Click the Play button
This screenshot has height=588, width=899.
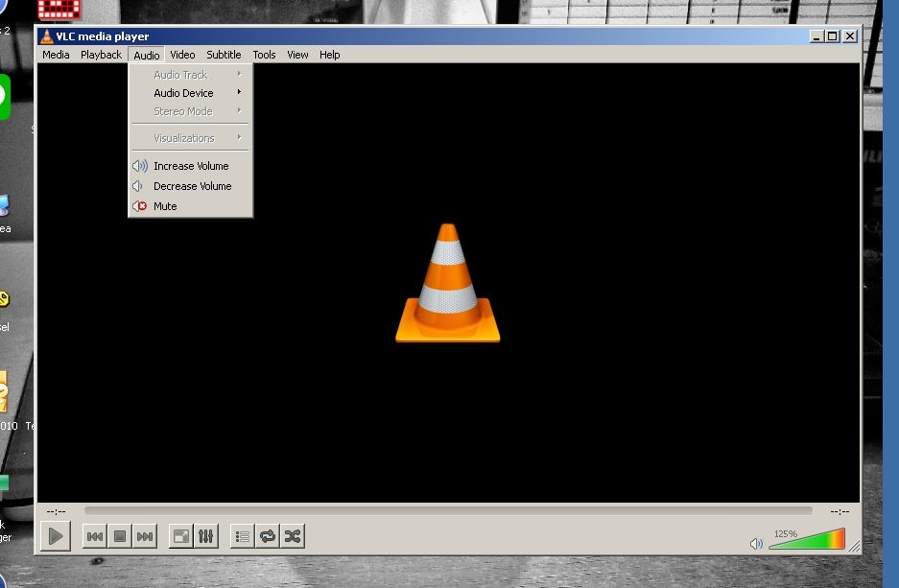[x=56, y=536]
